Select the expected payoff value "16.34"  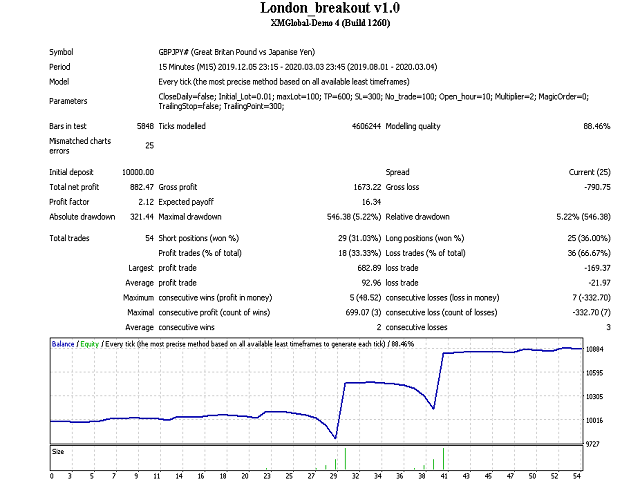(x=371, y=202)
